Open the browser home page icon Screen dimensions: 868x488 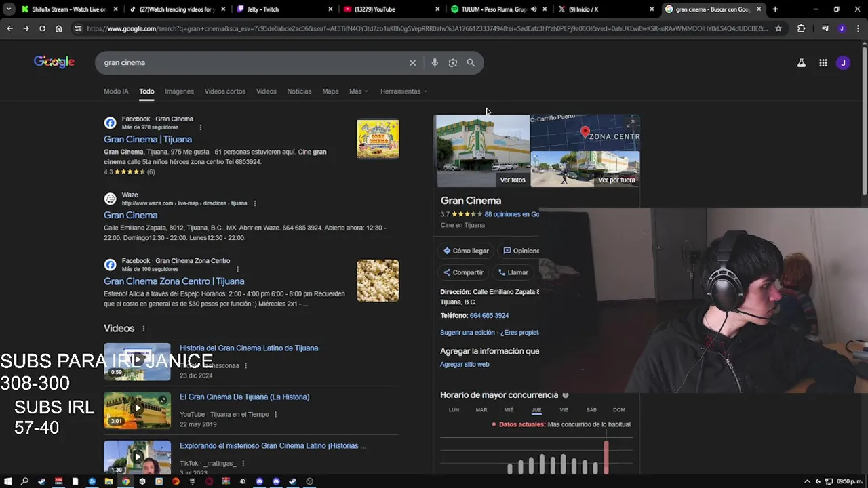pyautogui.click(x=59, y=28)
